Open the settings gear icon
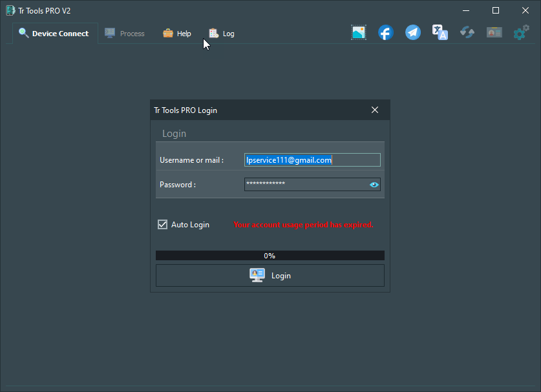Viewport: 541px width, 392px height. [522, 32]
